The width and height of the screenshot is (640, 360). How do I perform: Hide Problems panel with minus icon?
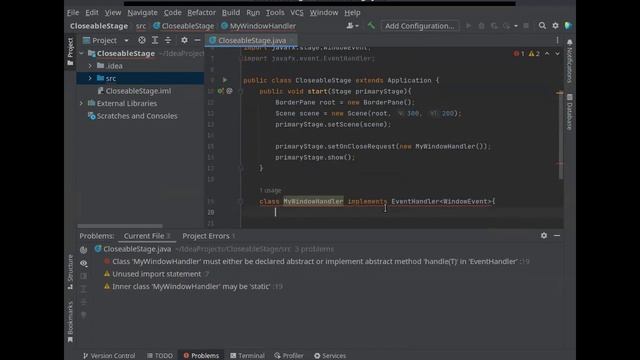(x=557, y=236)
